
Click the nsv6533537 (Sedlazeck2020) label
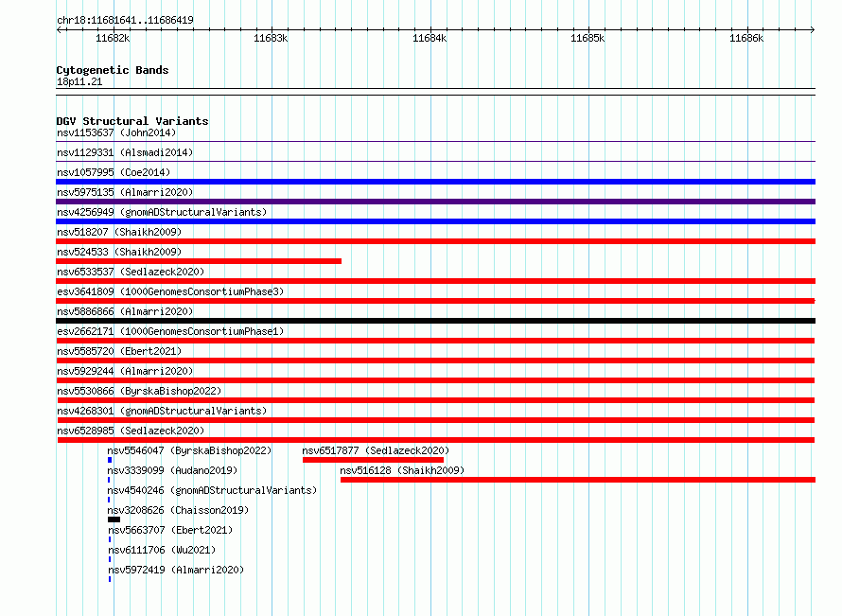(x=131, y=272)
